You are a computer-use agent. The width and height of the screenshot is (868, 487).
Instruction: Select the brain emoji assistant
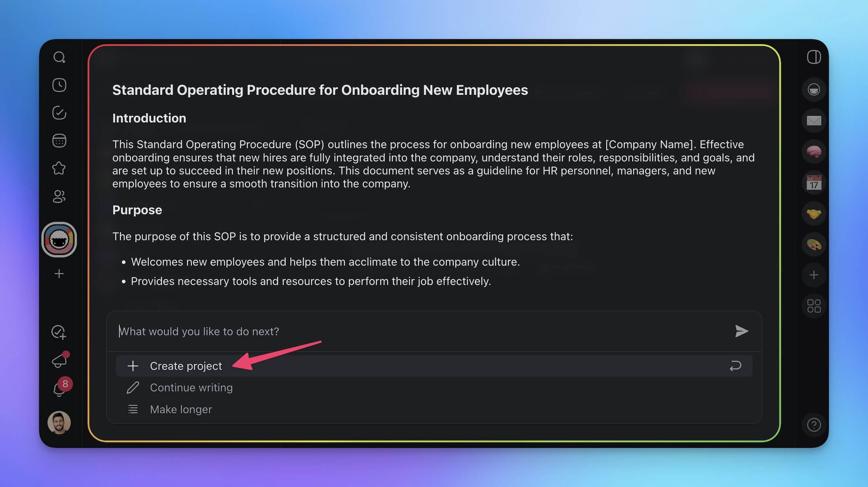pyautogui.click(x=814, y=152)
